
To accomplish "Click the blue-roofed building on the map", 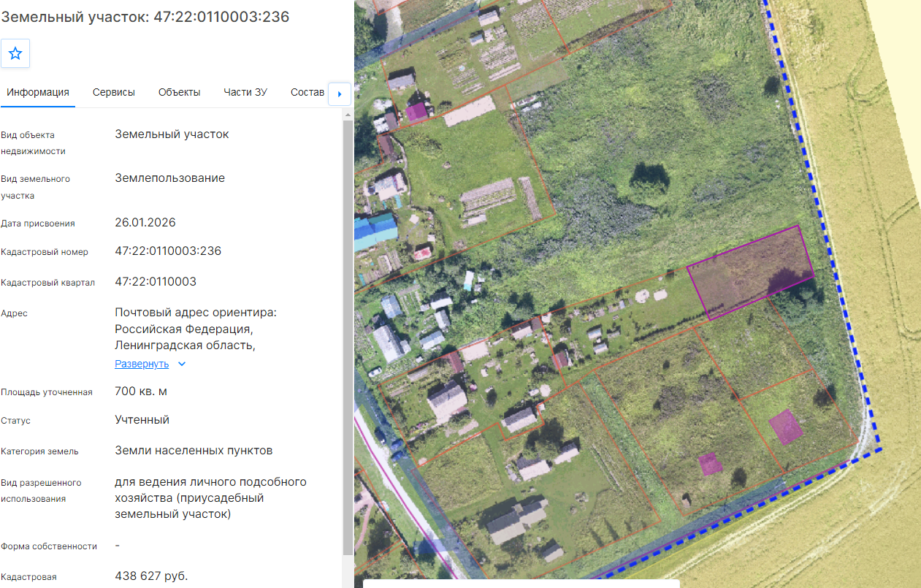I will [x=375, y=230].
